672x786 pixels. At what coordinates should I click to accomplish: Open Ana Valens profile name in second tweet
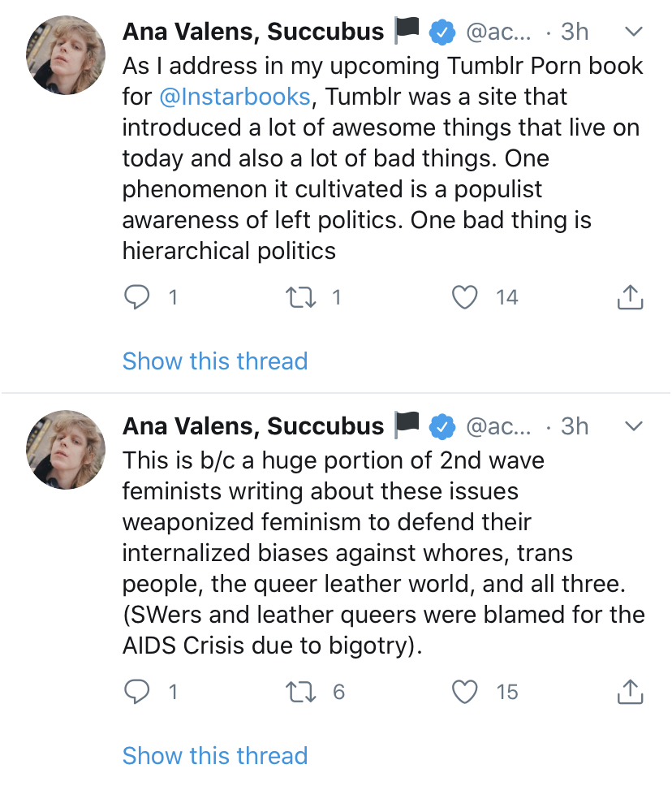click(253, 425)
